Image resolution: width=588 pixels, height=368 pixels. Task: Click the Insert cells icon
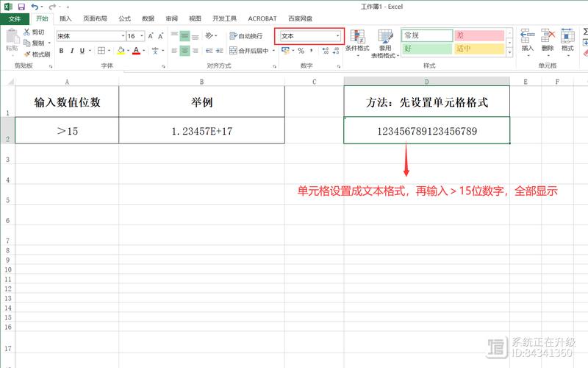[527, 36]
